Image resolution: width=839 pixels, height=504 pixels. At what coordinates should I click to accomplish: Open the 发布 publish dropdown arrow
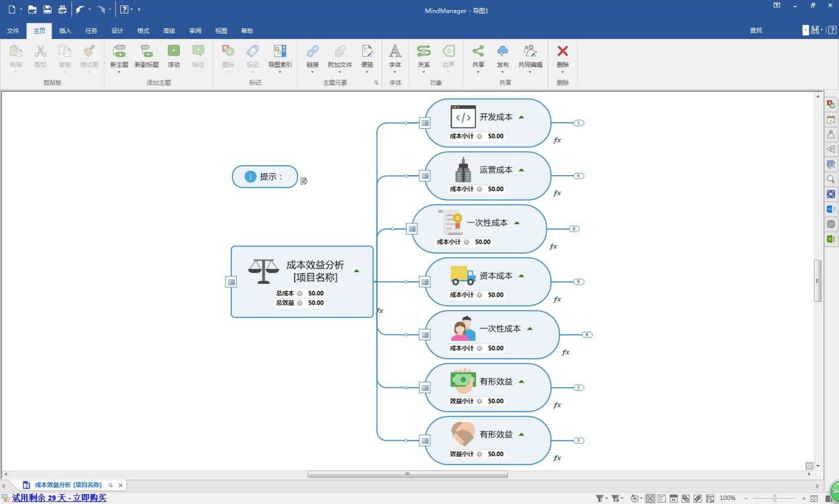click(x=502, y=73)
